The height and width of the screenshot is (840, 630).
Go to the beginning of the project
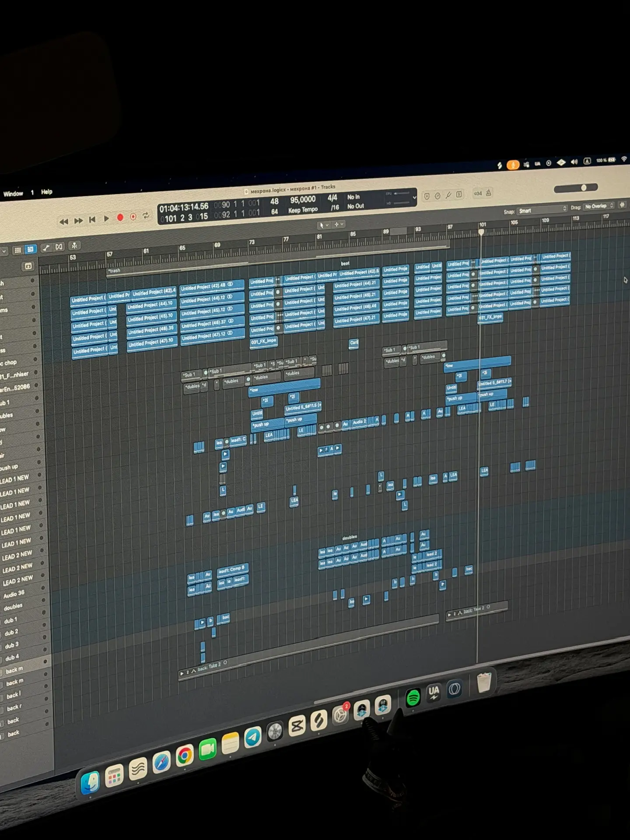[92, 220]
